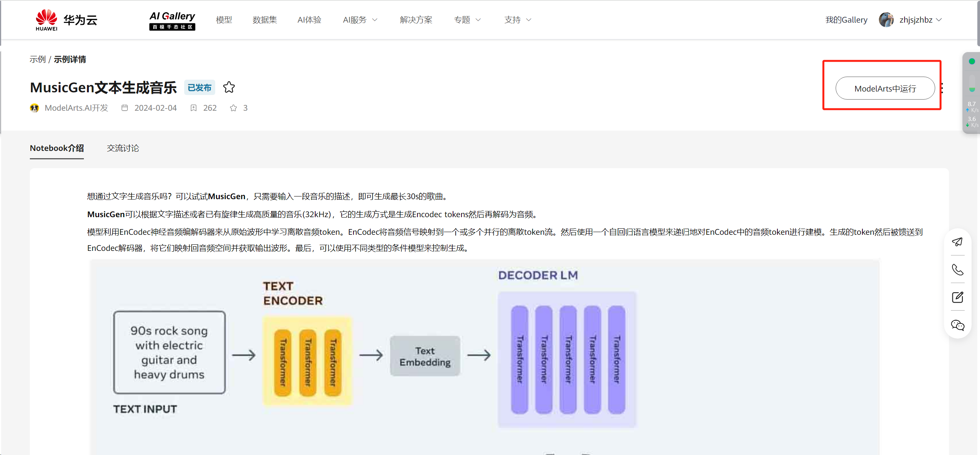Viewport: 980px width, 455px height.
Task: Click the paper plane icon in the sidebar
Action: (x=957, y=242)
